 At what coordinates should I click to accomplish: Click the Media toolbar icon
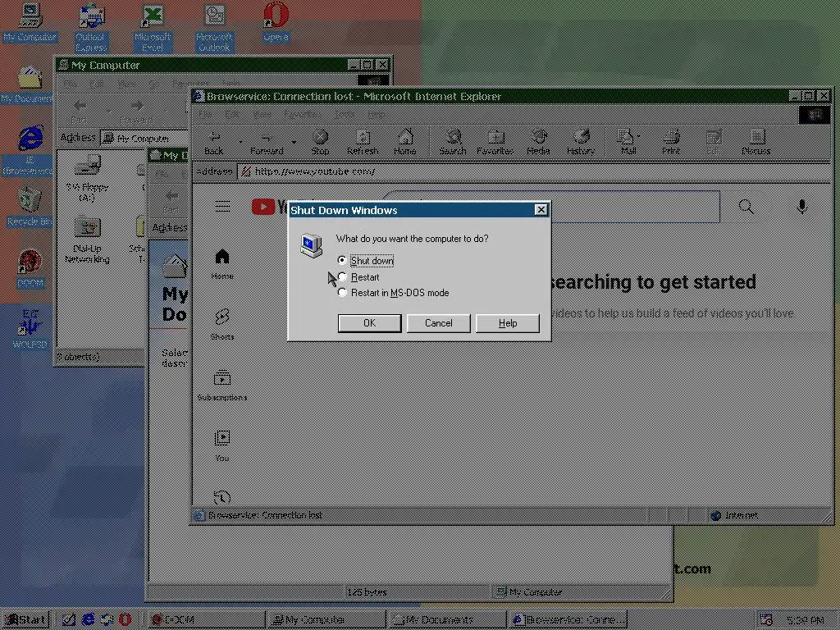tap(538, 143)
